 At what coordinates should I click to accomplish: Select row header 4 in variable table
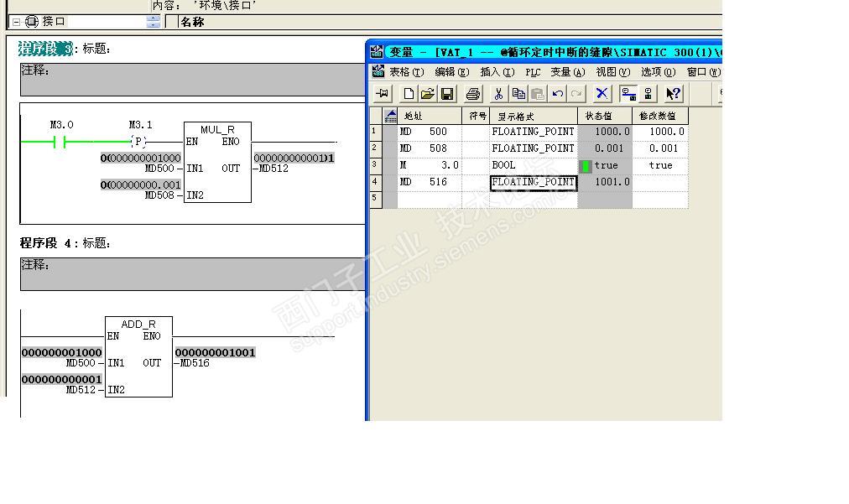tap(376, 183)
